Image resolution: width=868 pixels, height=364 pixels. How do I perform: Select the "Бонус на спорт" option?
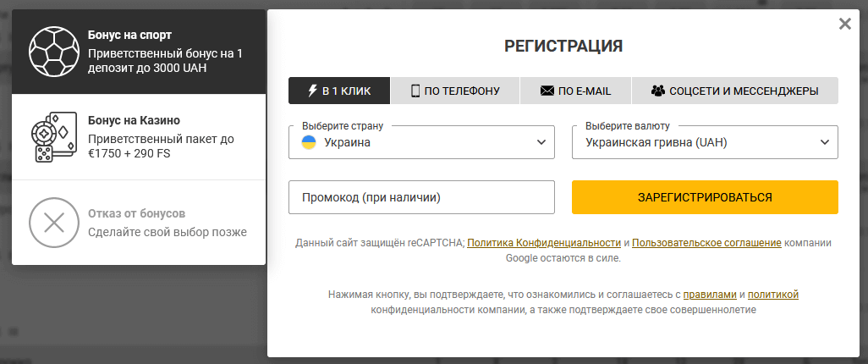pos(139,52)
